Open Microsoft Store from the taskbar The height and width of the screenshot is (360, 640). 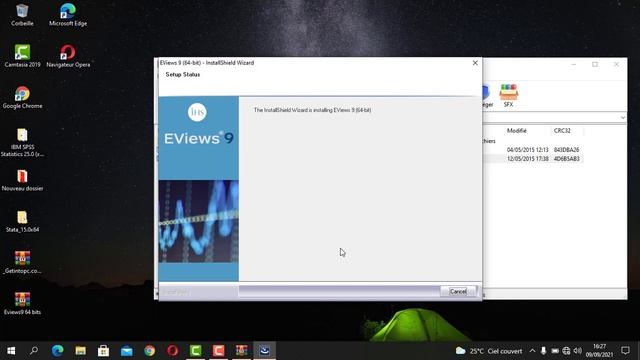coord(103,351)
